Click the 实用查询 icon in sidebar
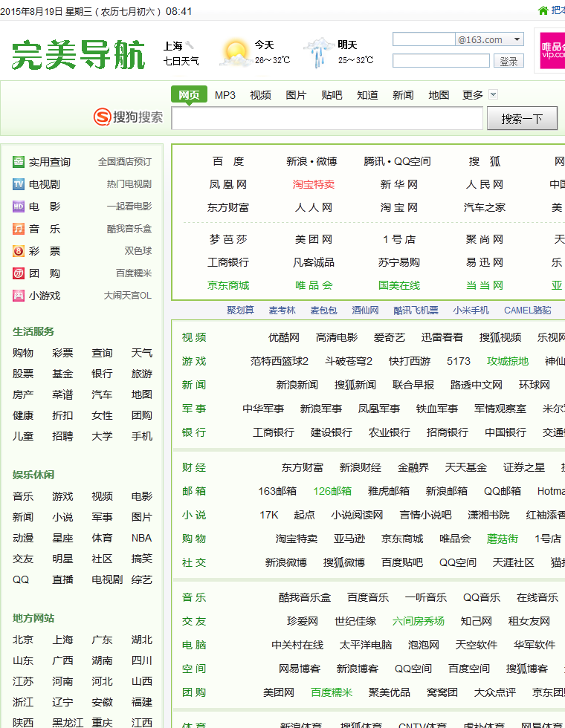Screen dimensions: 565x728 click(x=18, y=162)
